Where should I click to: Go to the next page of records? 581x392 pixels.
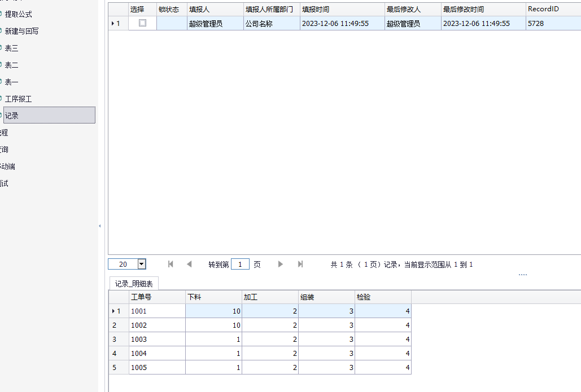click(x=281, y=264)
